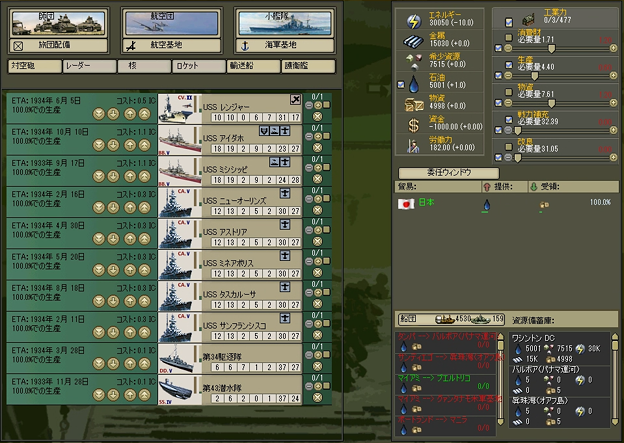
Task: Move USS レンジャー down one position
Action: pos(113,114)
